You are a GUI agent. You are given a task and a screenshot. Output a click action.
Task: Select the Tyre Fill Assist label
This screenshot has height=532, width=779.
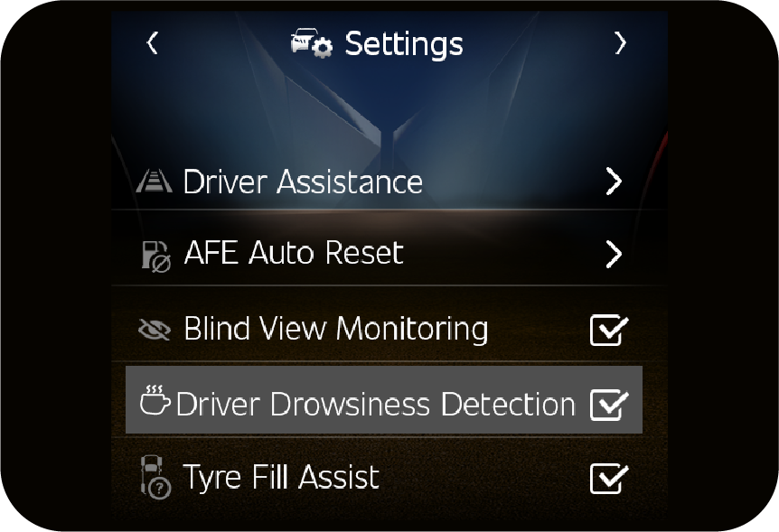click(x=281, y=477)
